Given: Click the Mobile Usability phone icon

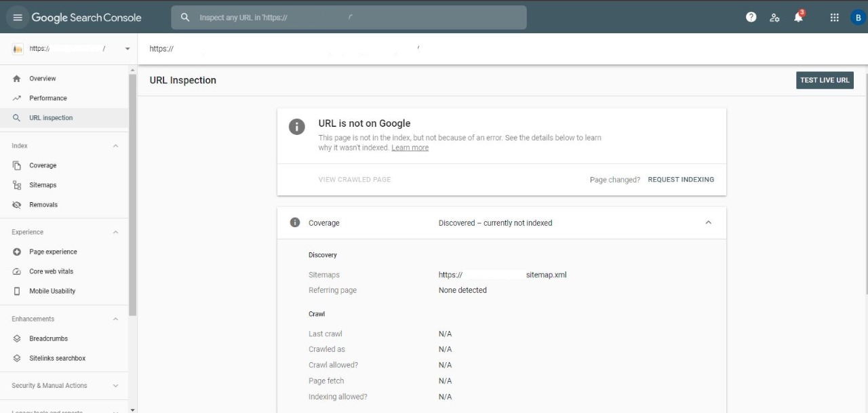Looking at the screenshot, I should 17,291.
